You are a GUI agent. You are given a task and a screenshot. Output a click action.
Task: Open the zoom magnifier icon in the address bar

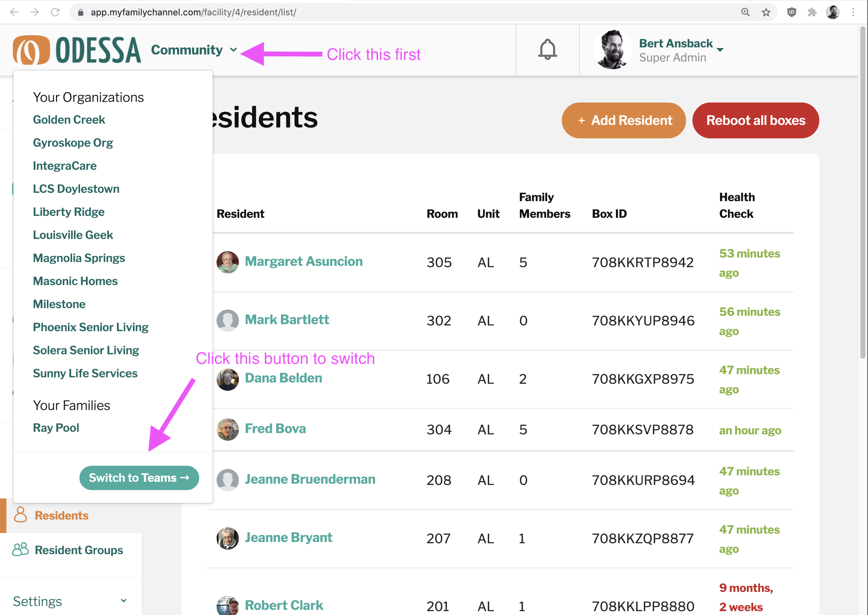(x=745, y=12)
